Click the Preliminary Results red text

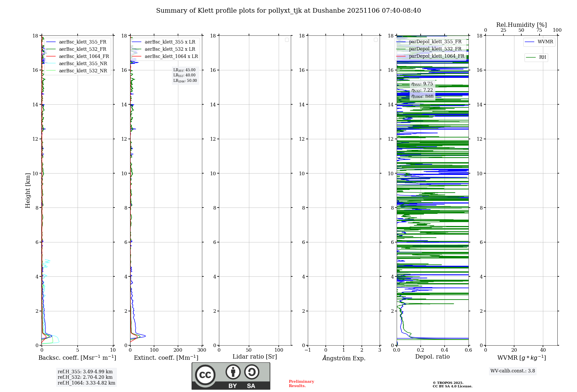pos(301,384)
